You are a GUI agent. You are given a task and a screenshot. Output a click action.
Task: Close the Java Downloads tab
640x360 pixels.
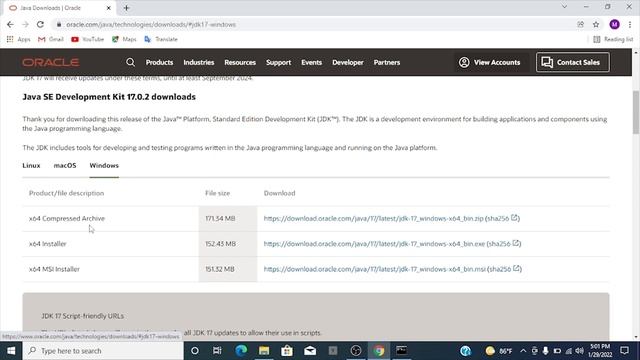(109, 8)
